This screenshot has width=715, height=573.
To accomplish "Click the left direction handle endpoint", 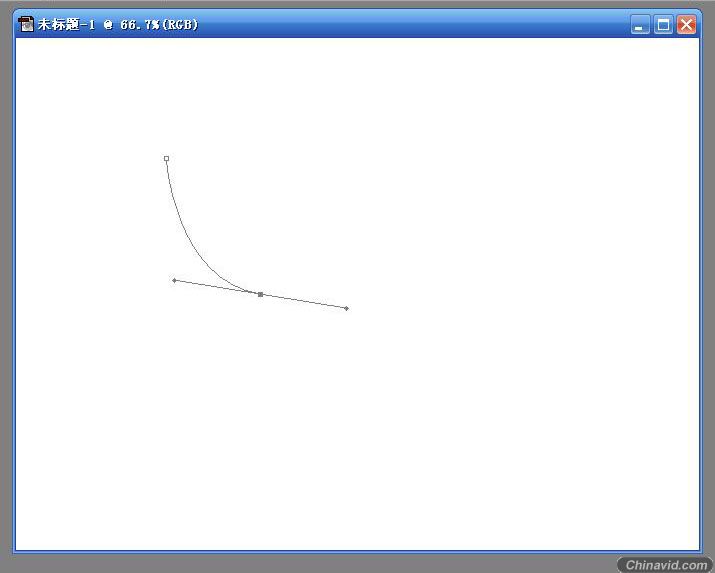I will 174,280.
